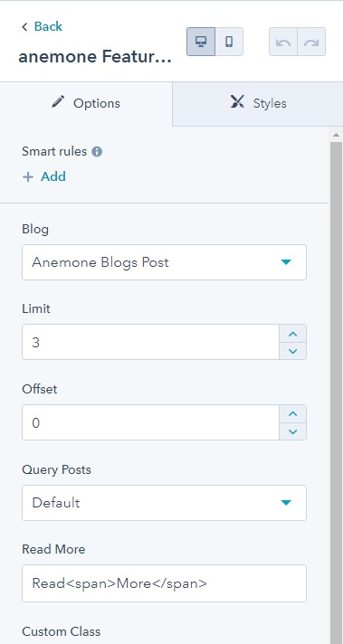Undo the last change
The height and width of the screenshot is (644, 343).
[283, 42]
